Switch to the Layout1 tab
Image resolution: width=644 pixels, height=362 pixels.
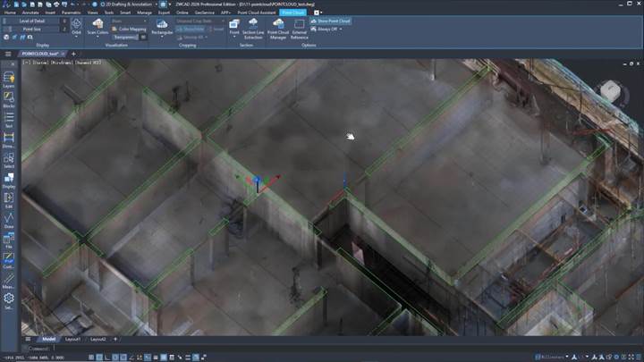click(72, 340)
